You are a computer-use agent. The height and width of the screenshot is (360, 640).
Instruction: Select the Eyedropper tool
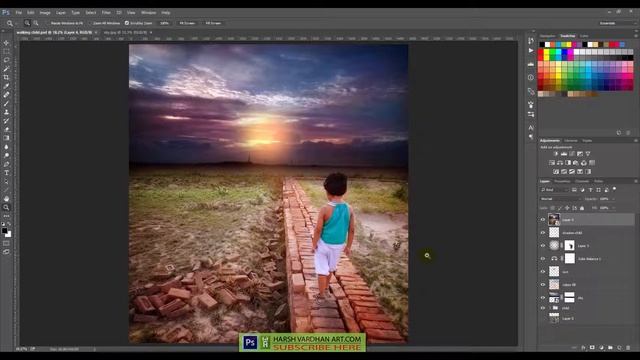point(6,86)
